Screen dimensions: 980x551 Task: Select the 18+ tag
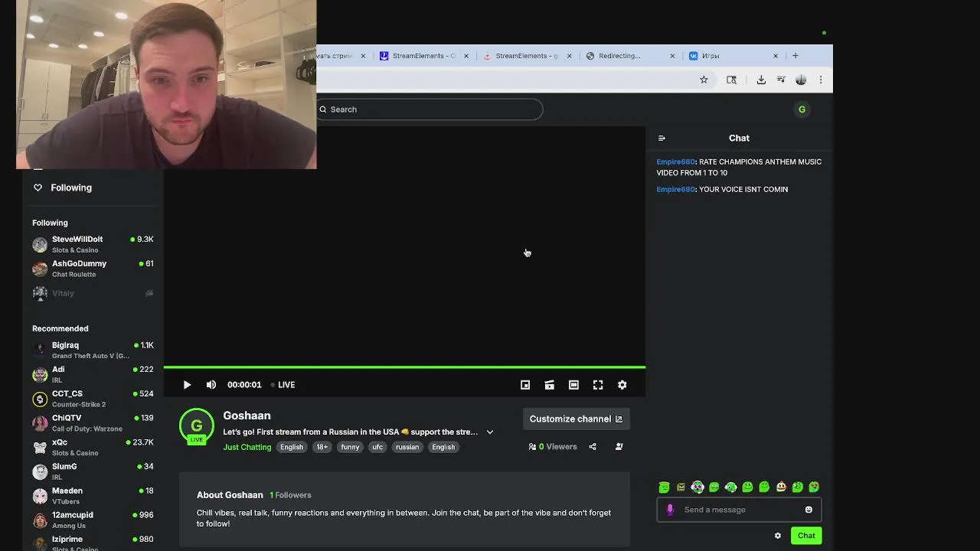tap(322, 447)
